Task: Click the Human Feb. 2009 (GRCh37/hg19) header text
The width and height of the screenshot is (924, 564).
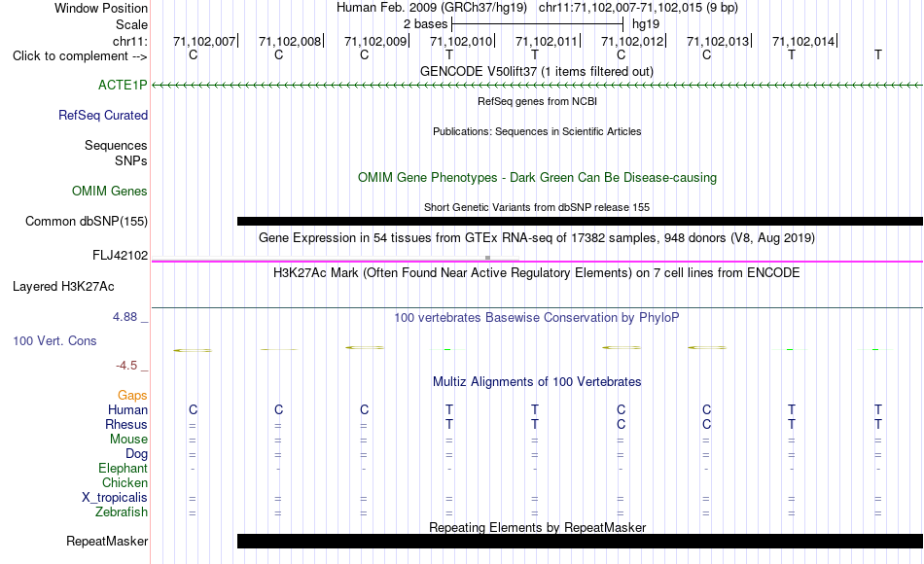Action: [x=432, y=8]
